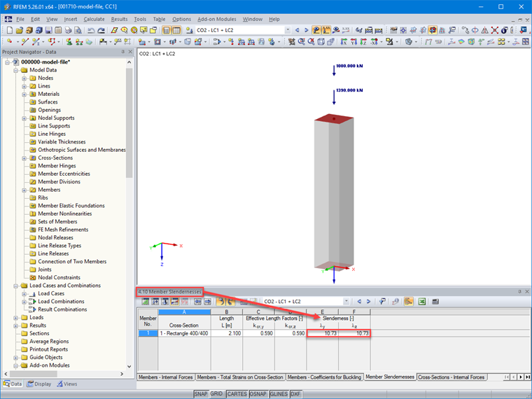Open the Insert menu
This screenshot has height=399, width=532.
click(x=70, y=20)
